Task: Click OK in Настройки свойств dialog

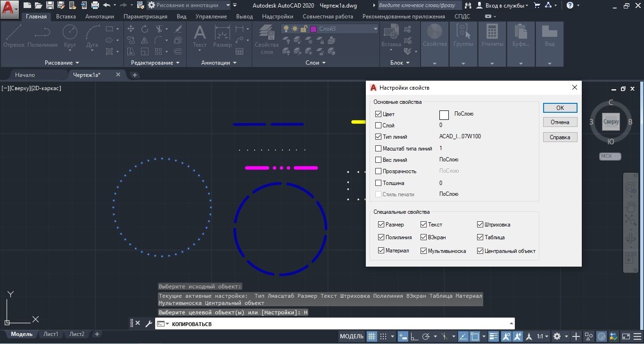Action: [560, 108]
